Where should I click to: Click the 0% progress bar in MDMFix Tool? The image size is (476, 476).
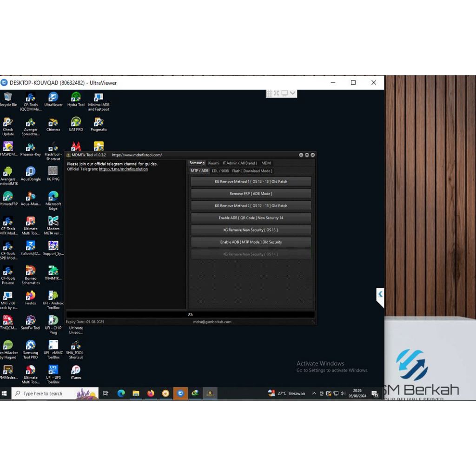[190, 314]
